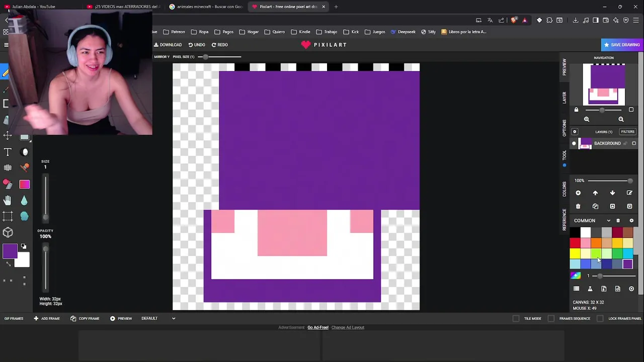This screenshot has height=362, width=644.
Task: Toggle lock on BACKGROUND layer
Action: [625, 143]
